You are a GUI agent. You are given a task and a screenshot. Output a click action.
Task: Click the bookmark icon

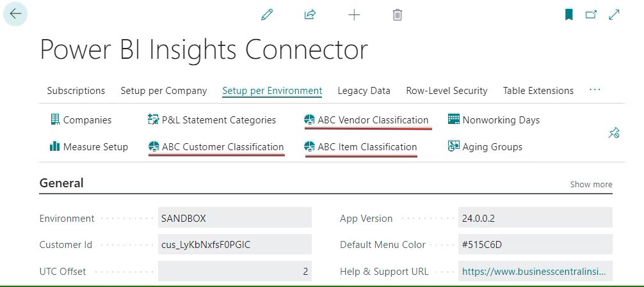coord(568,14)
